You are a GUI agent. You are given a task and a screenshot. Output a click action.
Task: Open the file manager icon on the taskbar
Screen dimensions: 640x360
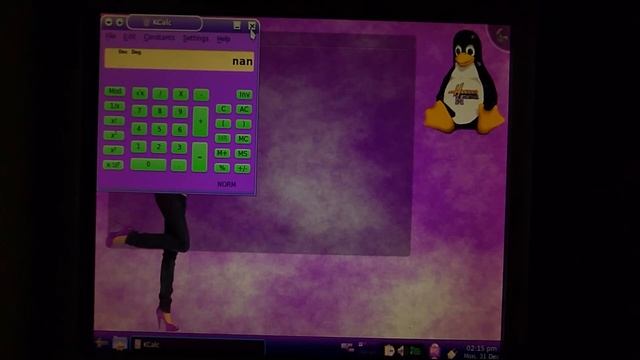click(x=120, y=343)
